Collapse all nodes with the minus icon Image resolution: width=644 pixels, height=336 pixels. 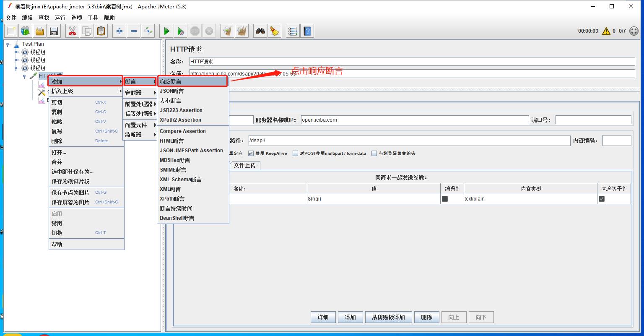[x=134, y=31]
